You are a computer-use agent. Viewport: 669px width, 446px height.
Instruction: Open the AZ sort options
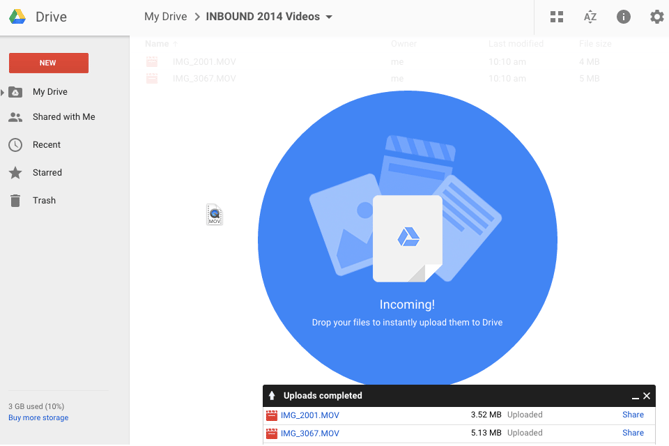590,17
